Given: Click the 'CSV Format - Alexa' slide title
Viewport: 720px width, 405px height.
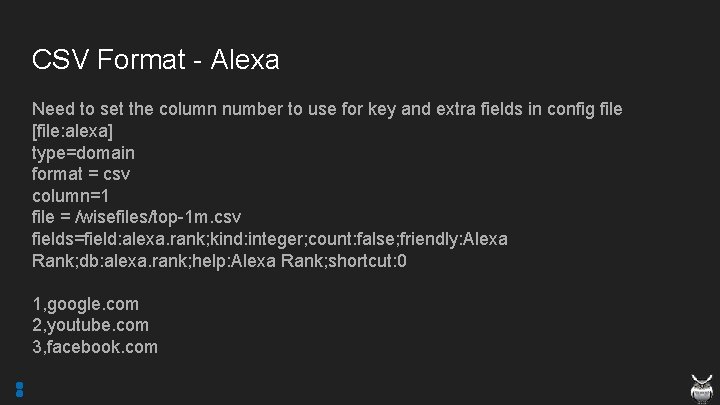Looking at the screenshot, I should tap(155, 60).
